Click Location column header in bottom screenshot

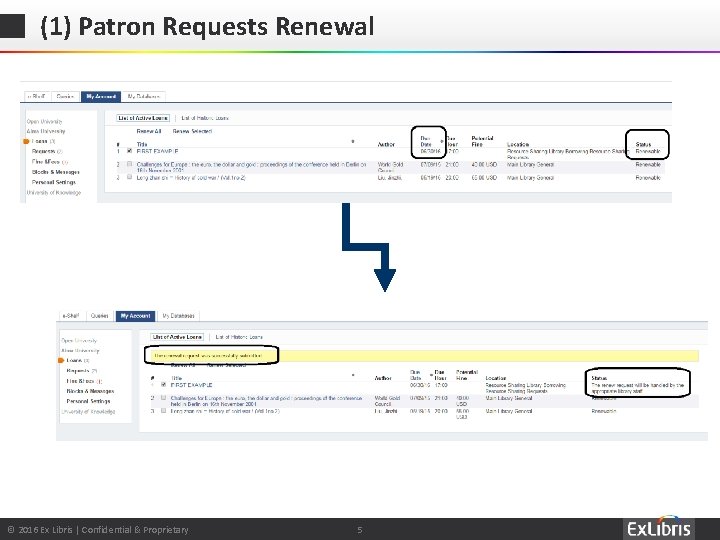pos(496,378)
